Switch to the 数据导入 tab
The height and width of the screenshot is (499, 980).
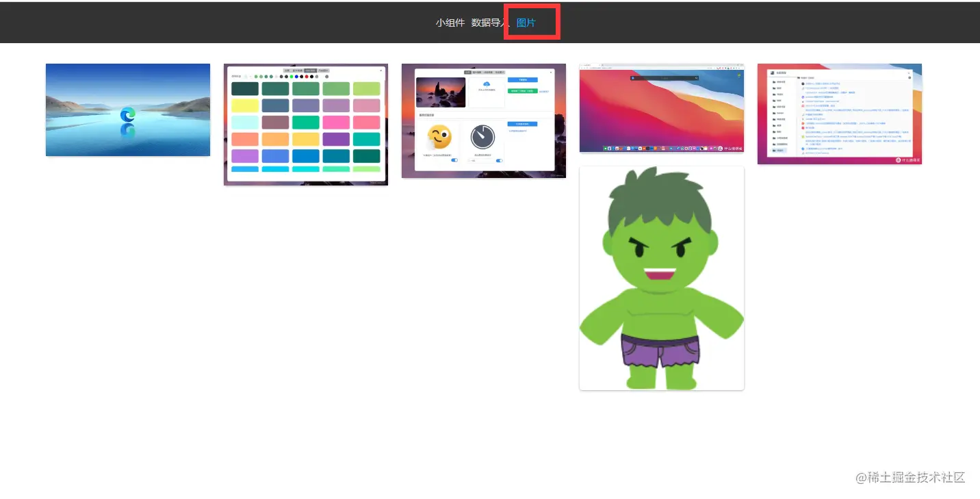(x=490, y=23)
